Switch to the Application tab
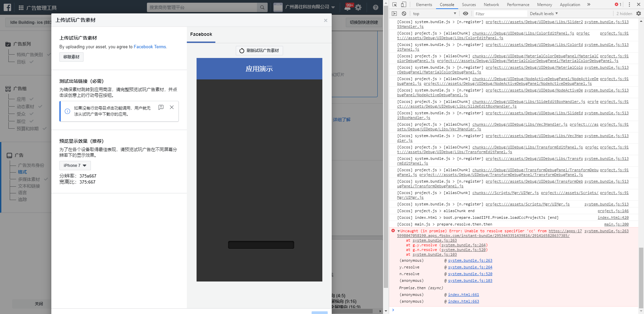 click(x=570, y=4)
